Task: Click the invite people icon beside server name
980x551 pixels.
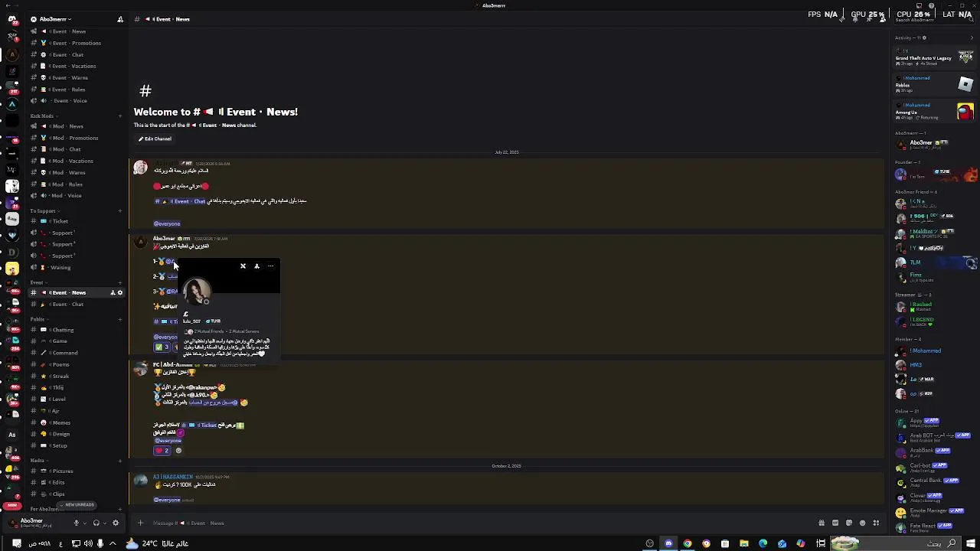Action: click(120, 19)
